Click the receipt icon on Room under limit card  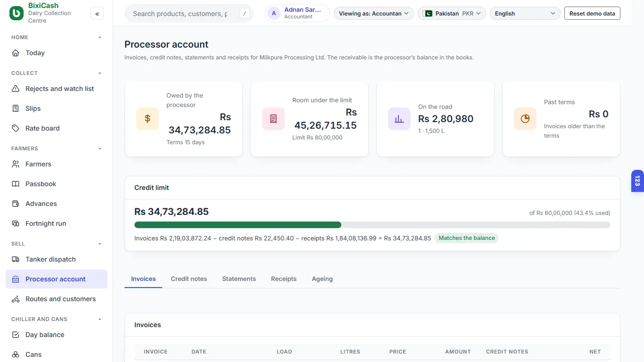273,119
